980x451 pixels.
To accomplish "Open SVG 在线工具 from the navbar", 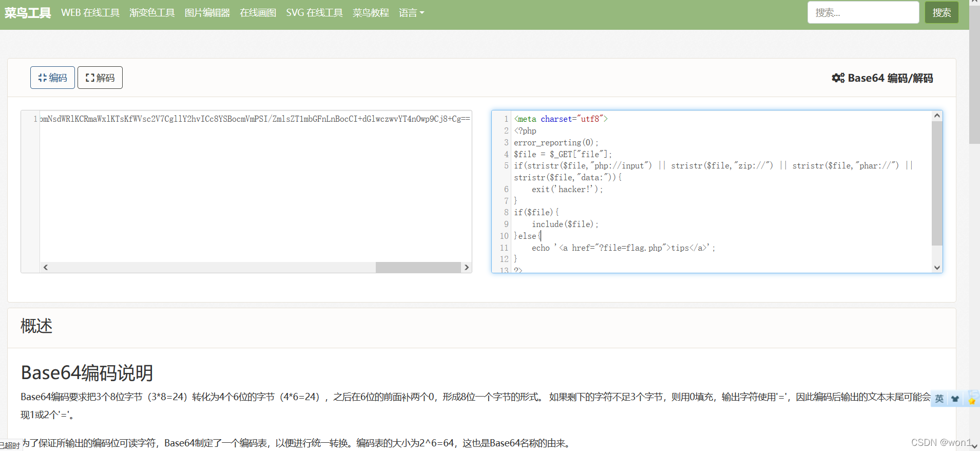I will (314, 13).
